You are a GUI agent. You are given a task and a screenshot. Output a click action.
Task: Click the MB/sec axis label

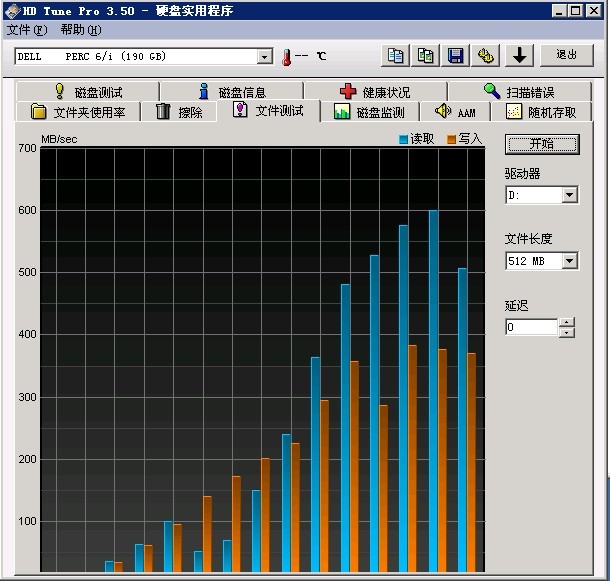(59, 139)
